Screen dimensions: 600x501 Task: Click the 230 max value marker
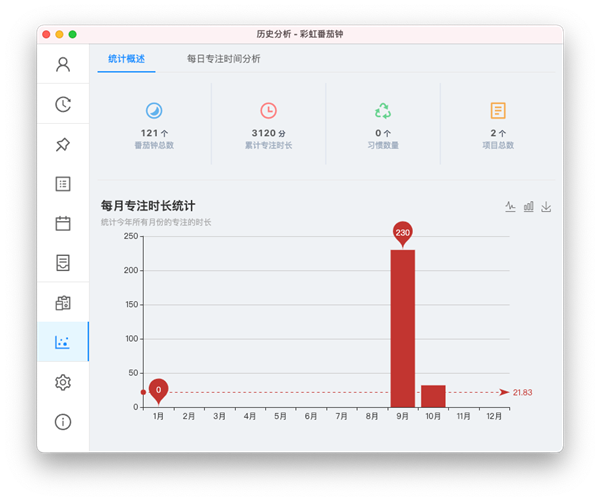[x=403, y=232]
